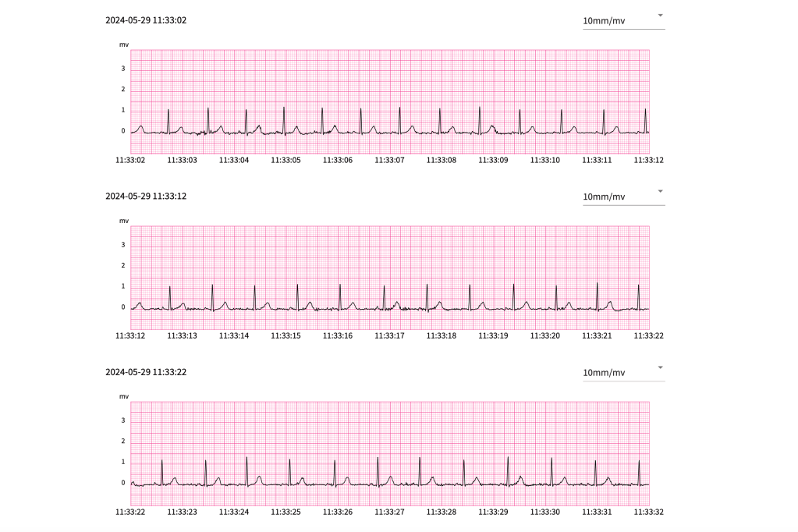Image resolution: width=798 pixels, height=532 pixels.
Task: Click the 11:33:05 time axis label
Action: click(x=286, y=160)
